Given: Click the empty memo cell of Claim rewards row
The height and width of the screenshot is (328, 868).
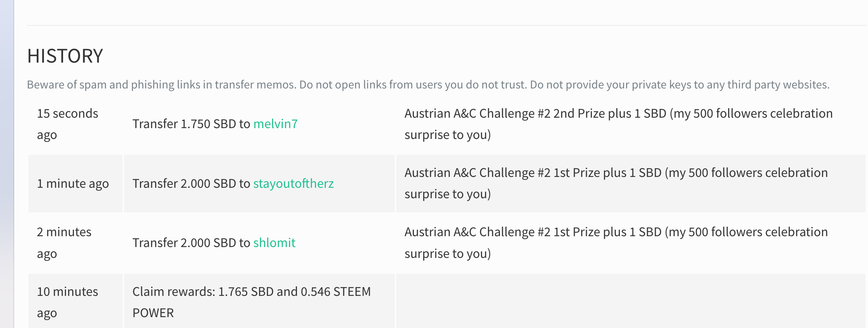Looking at the screenshot, I should tap(631, 301).
